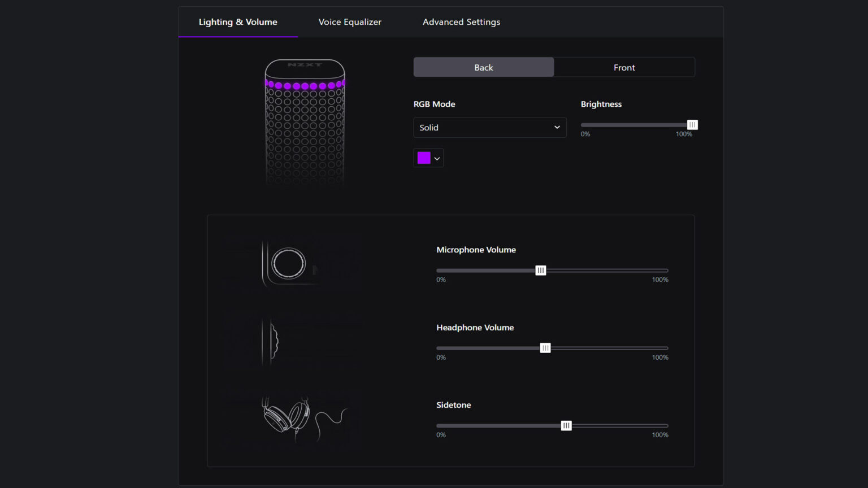Open the Advanced Settings tab

pyautogui.click(x=461, y=22)
